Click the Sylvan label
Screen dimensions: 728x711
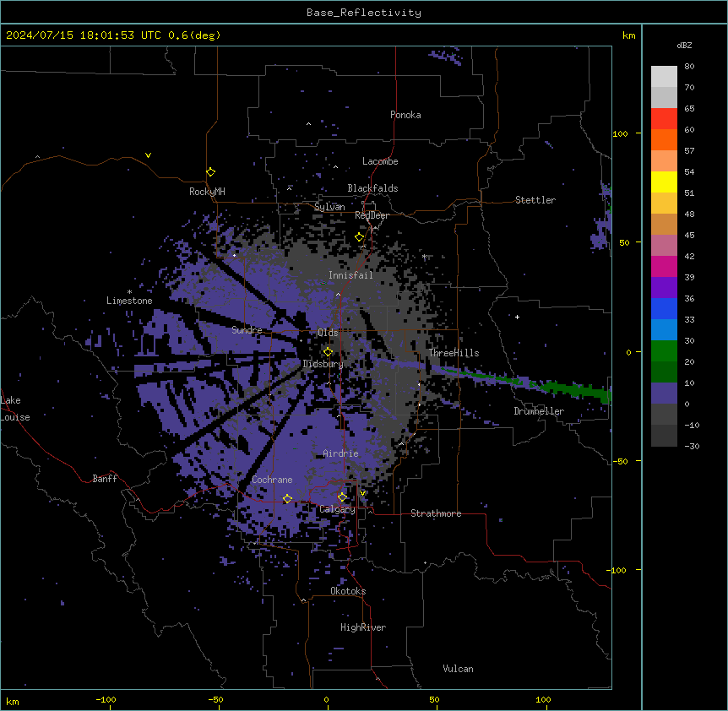click(x=329, y=207)
